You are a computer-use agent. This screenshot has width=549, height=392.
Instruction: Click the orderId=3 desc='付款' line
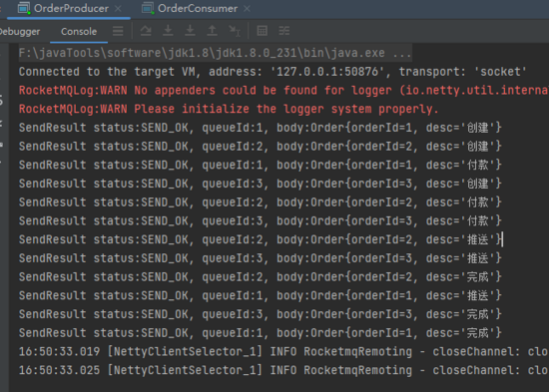[261, 220]
